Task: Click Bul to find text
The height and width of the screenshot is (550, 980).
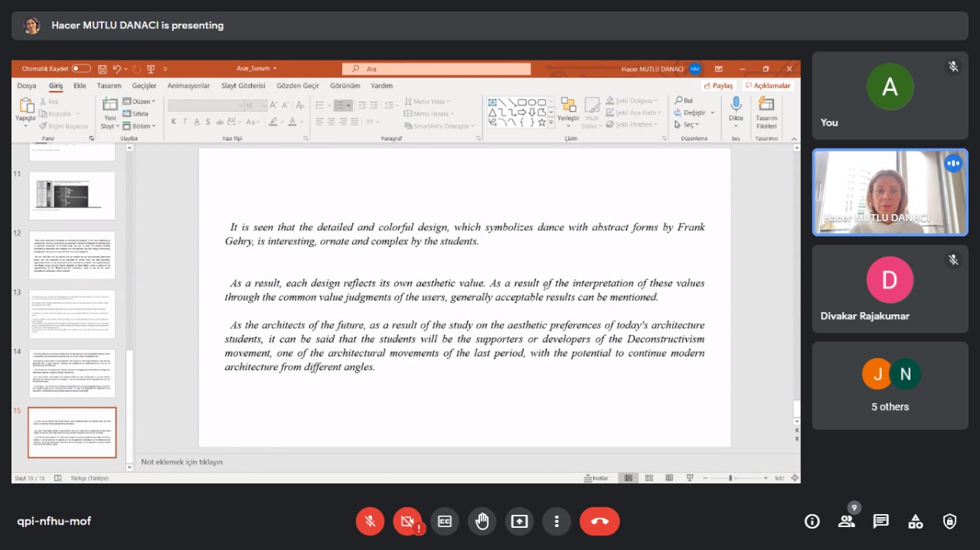Action: point(684,100)
